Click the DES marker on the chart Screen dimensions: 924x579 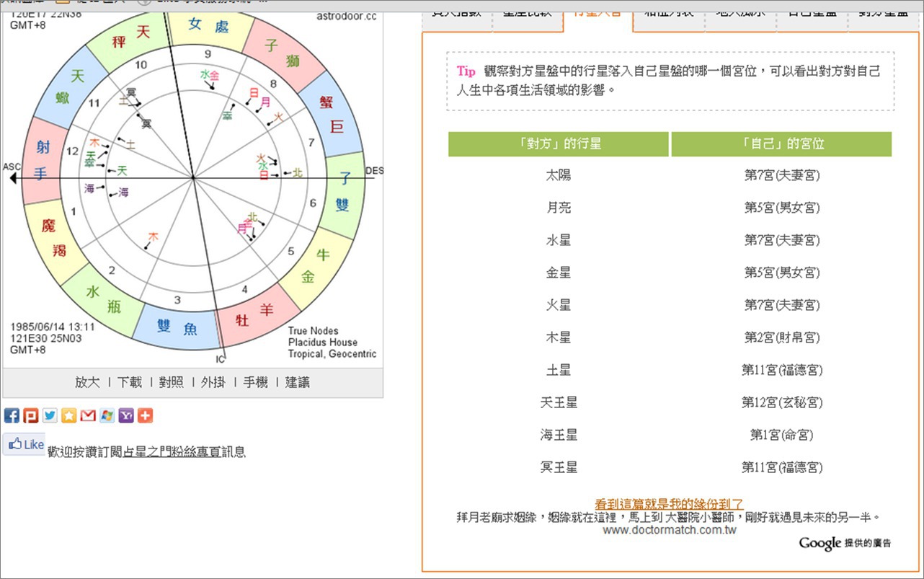pos(375,171)
